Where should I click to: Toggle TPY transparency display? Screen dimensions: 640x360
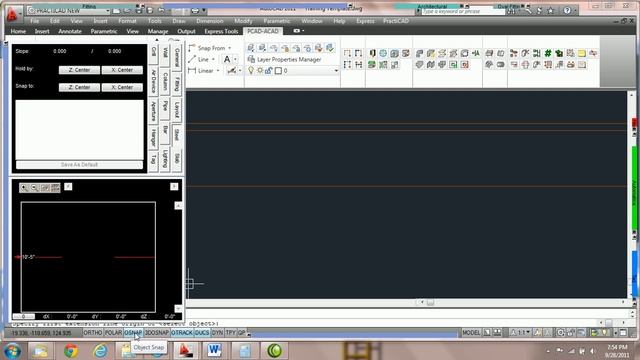point(231,333)
